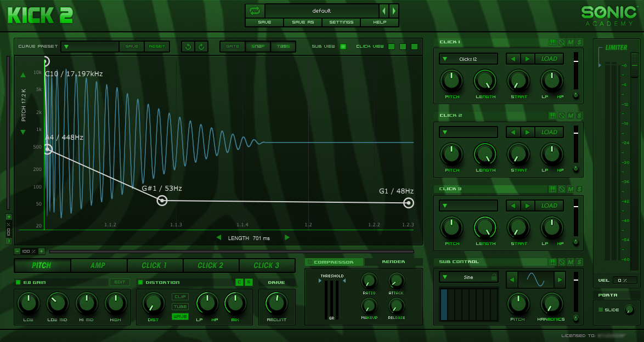This screenshot has width=644, height=342.
Task: Open the Click 2 sample dropdown
Action: pyautogui.click(x=468, y=132)
